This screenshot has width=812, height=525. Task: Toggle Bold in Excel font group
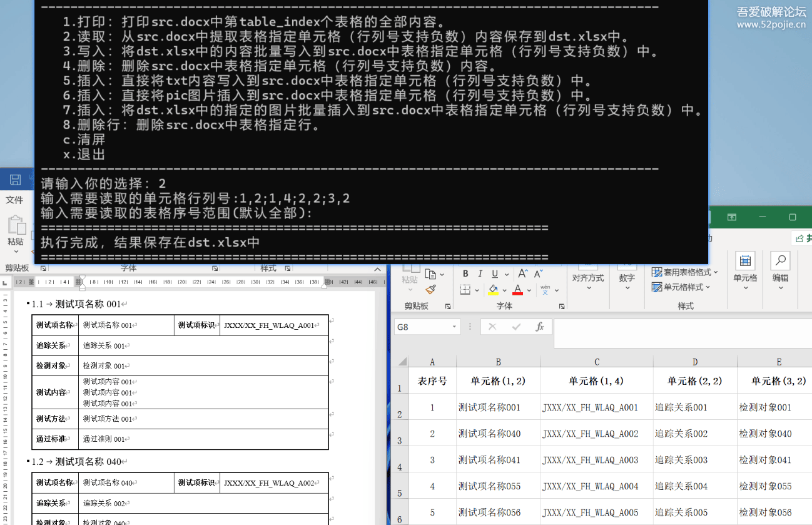click(465, 273)
